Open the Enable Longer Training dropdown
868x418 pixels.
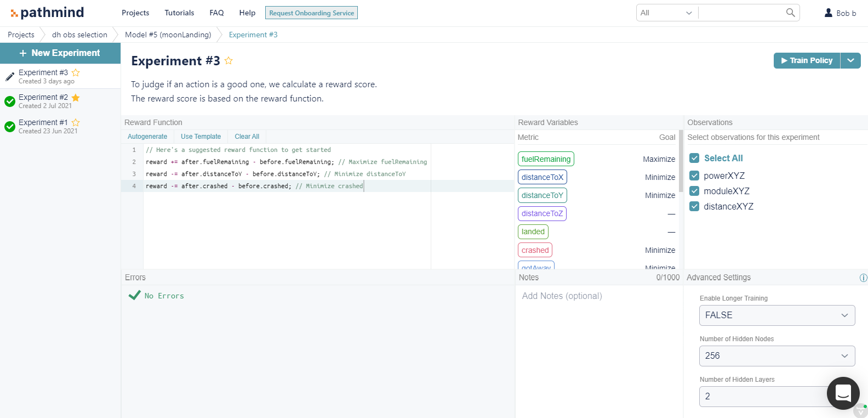point(777,315)
